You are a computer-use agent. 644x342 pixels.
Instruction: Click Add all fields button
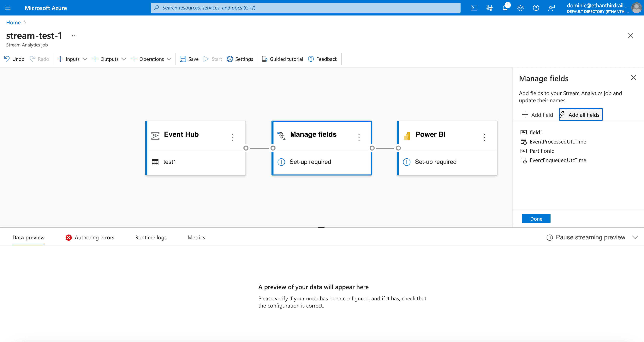pyautogui.click(x=581, y=115)
